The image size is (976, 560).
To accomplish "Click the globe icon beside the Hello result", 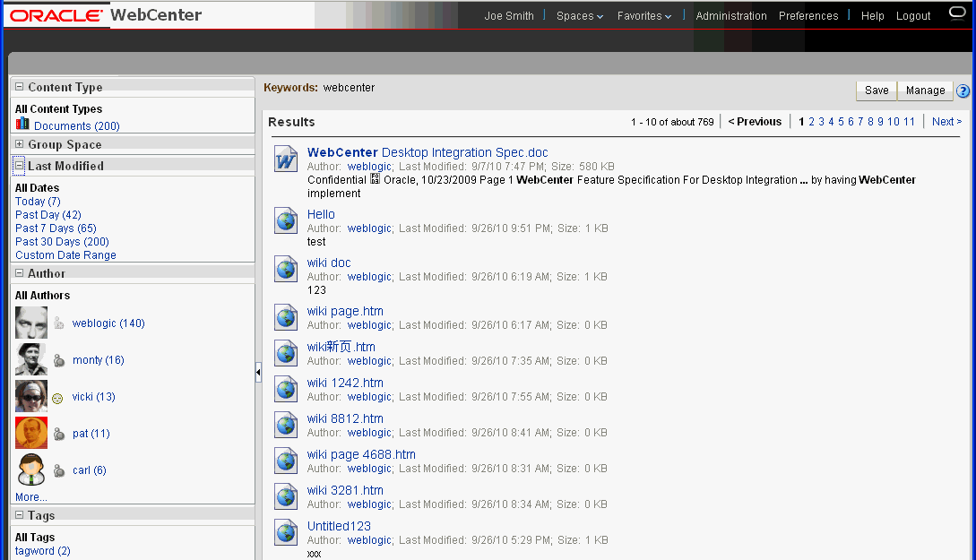I will [x=285, y=220].
